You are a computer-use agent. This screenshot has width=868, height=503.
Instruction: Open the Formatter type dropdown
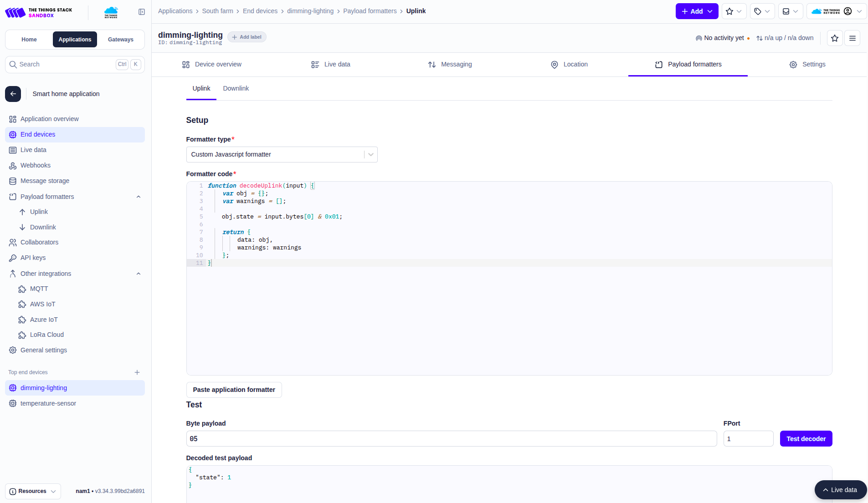coord(282,154)
